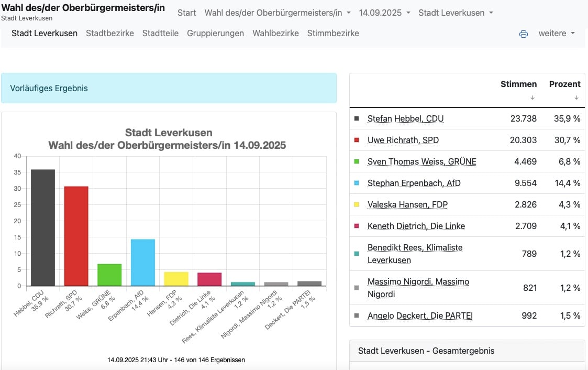Open the Stadt Leverkusen dropdown in header
The height and width of the screenshot is (370, 588).
[x=456, y=13]
